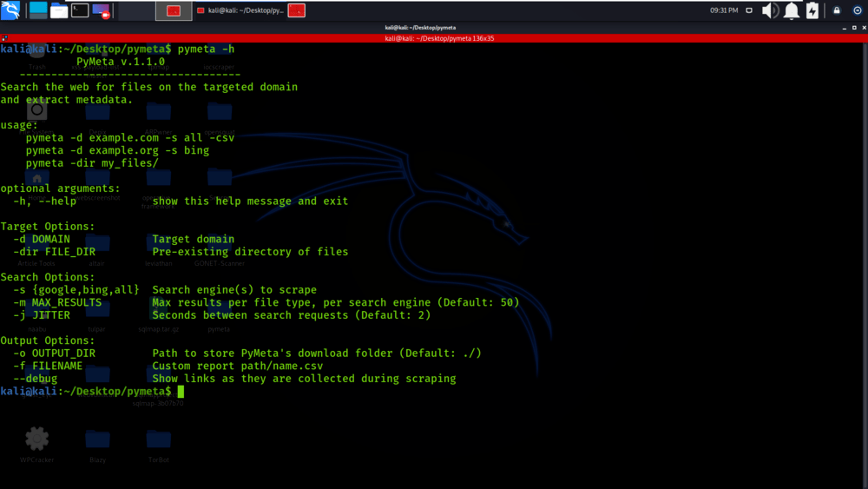Image resolution: width=868 pixels, height=489 pixels.
Task: Switch to kali@kali: ~/Desktop/py... taskbar window
Action: [x=240, y=10]
